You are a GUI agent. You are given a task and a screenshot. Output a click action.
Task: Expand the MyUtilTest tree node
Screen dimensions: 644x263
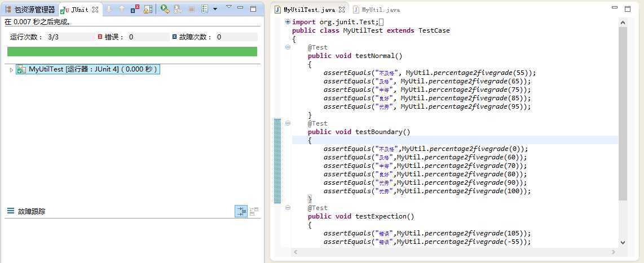(11, 70)
